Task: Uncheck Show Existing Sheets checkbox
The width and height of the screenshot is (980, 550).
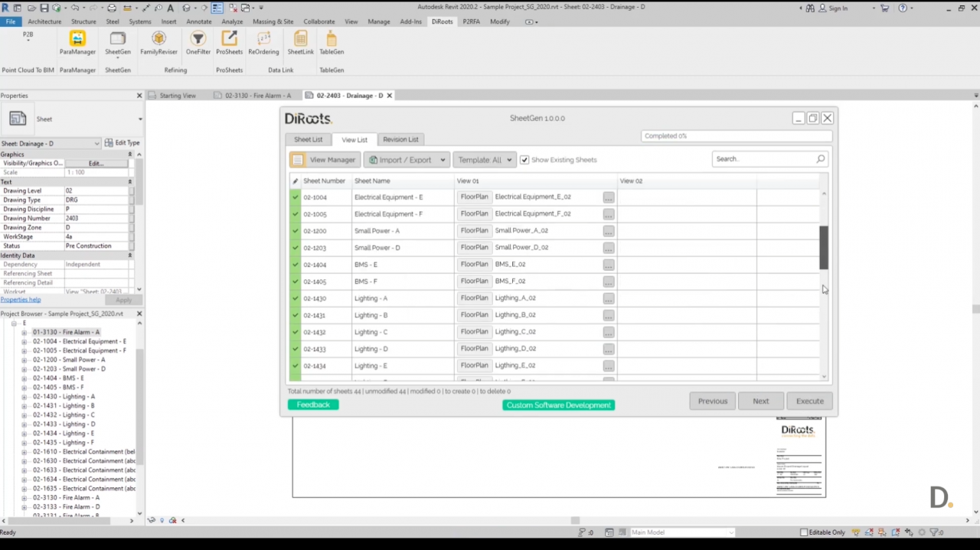Action: click(524, 160)
